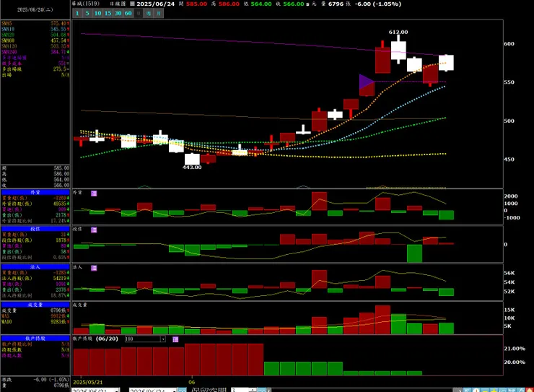The height and width of the screenshot is (392, 534).
Task: Open settings icon in 外資 indicator panel
Action: [94, 193]
